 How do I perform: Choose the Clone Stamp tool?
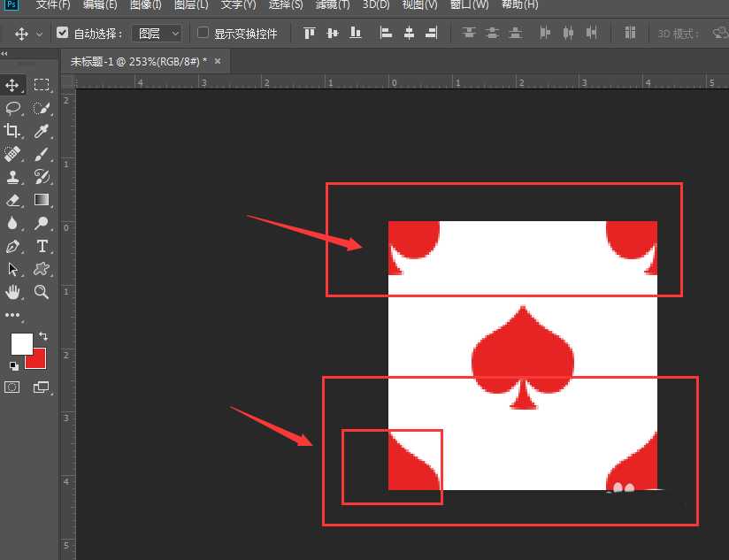(x=12, y=177)
